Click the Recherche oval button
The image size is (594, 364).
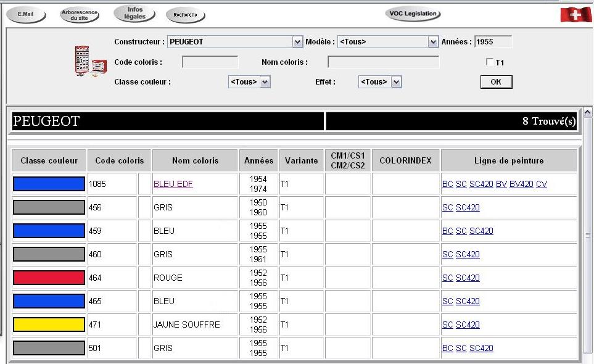(x=185, y=15)
